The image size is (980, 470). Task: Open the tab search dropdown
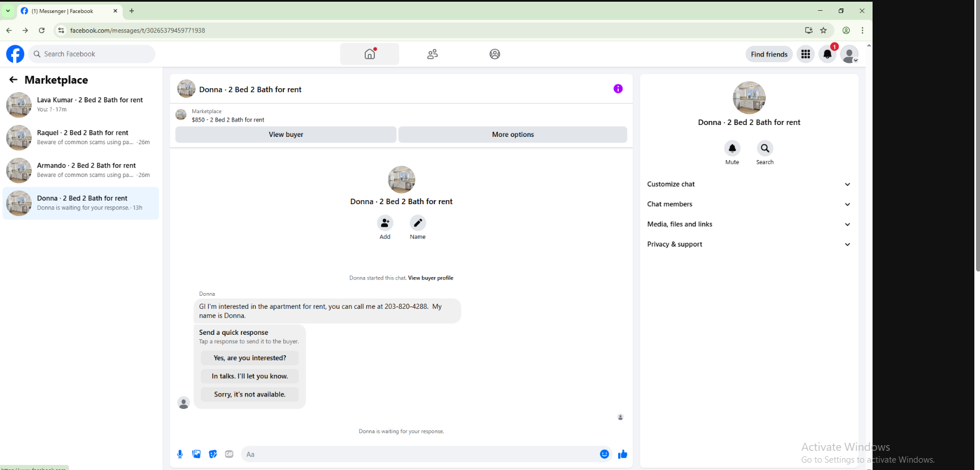[8, 11]
